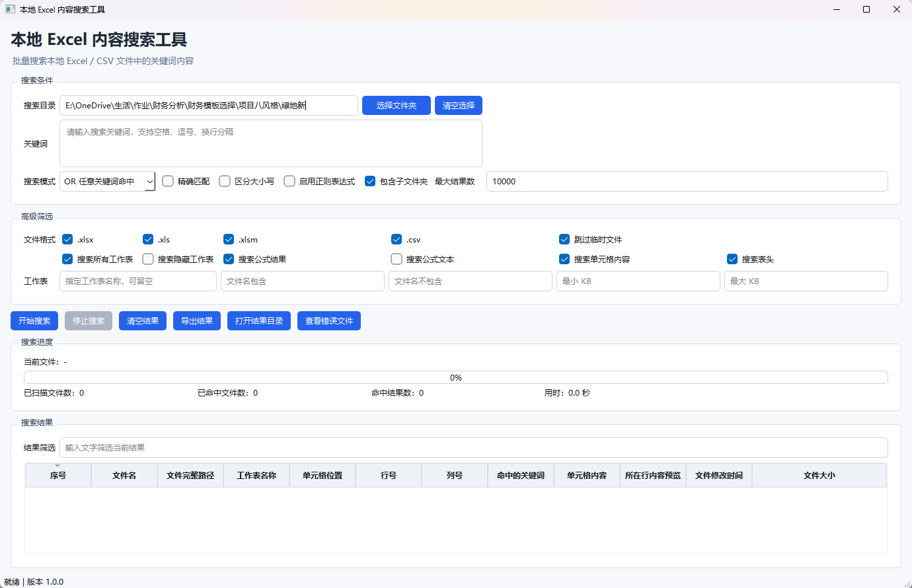
Task: Sort by 文件大小 column header
Action: coord(819,475)
